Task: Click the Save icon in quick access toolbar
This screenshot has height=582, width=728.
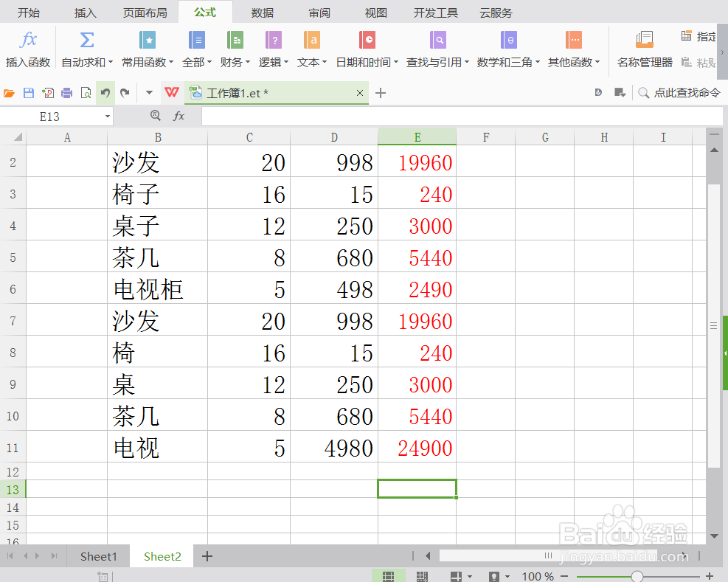Action: pyautogui.click(x=27, y=93)
